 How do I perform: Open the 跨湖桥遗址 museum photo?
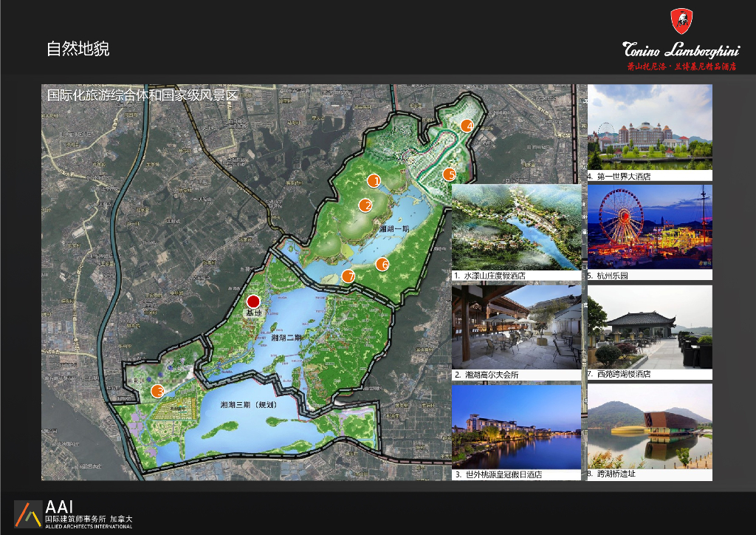pos(650,426)
